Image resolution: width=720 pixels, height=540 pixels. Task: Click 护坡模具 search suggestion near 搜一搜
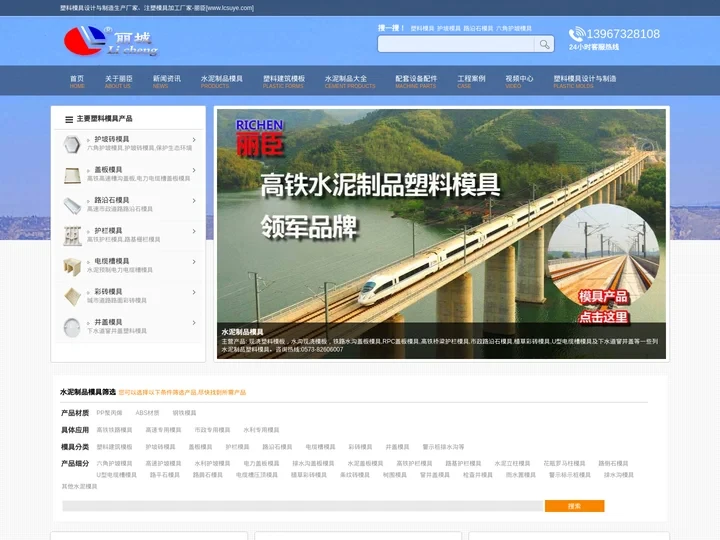[x=449, y=28]
